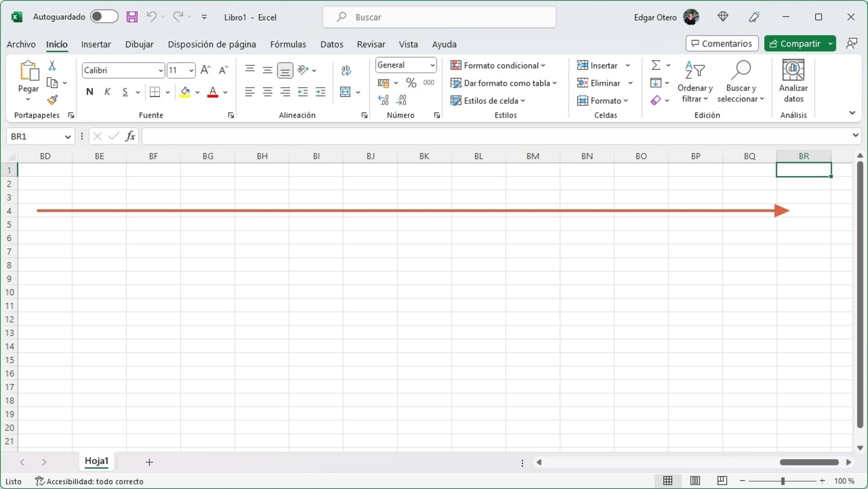Click the Save icon in the title bar
This screenshot has height=489, width=868.
pos(132,17)
